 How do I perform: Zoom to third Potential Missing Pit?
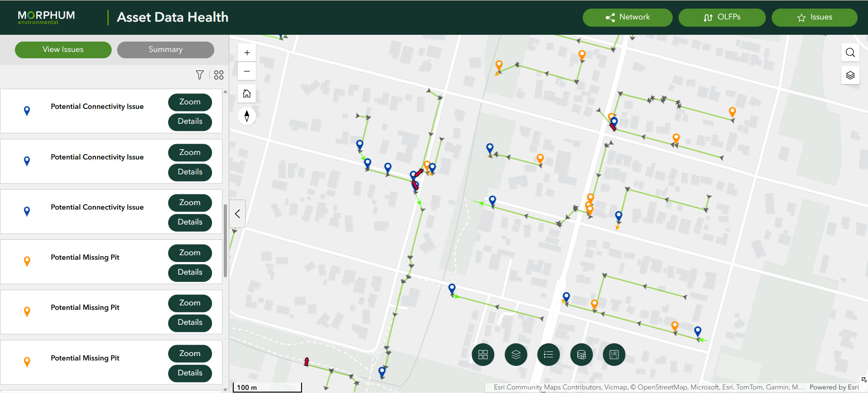[x=190, y=354]
